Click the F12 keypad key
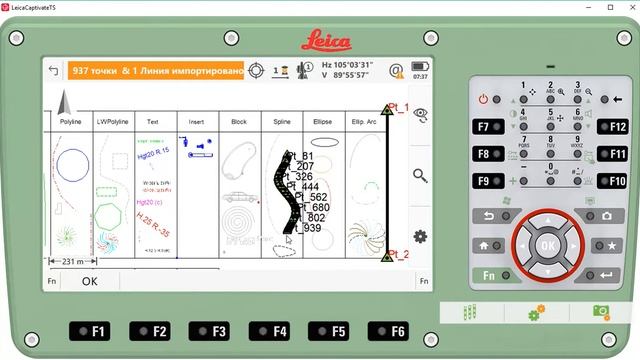The image size is (640, 360). click(x=612, y=127)
